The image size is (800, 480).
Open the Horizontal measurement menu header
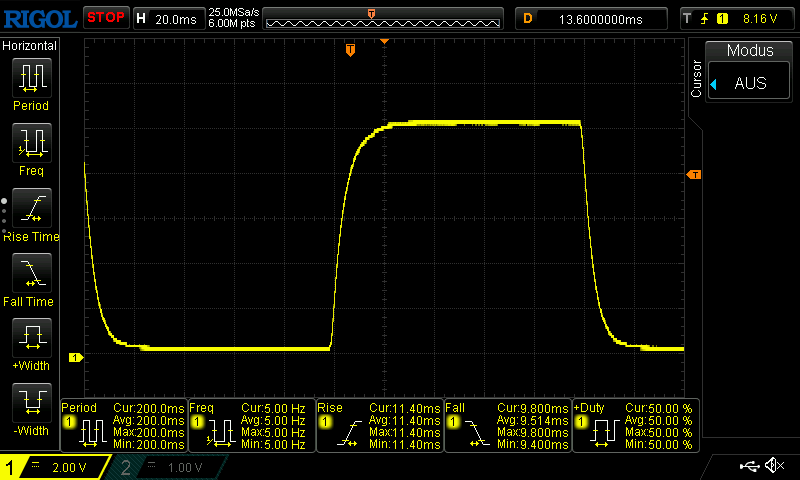pos(30,46)
